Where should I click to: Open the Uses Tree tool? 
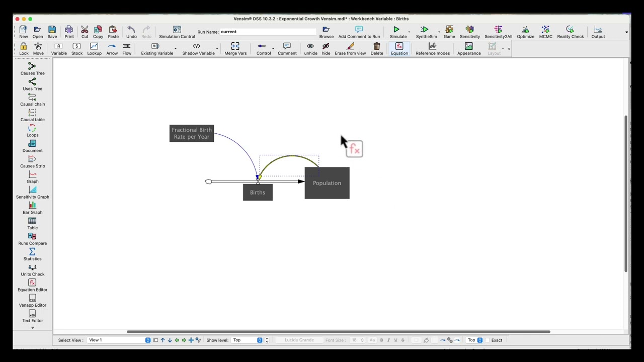click(32, 84)
